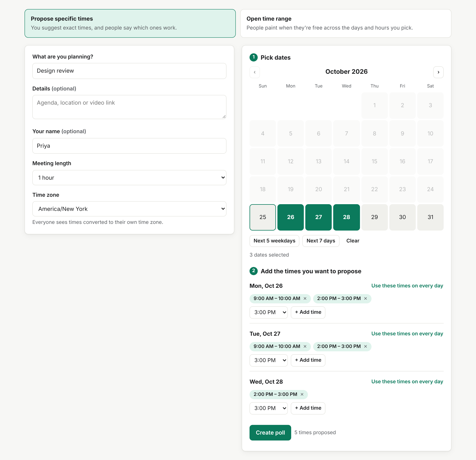Apply Mon, Oct 26 times to every day
Screen dimensions: 476x460
pos(407,286)
